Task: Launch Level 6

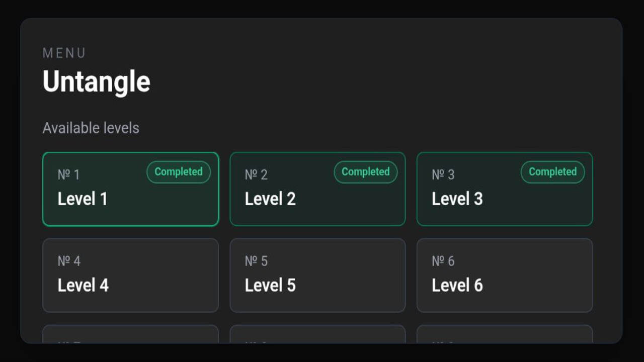Action: (505, 275)
